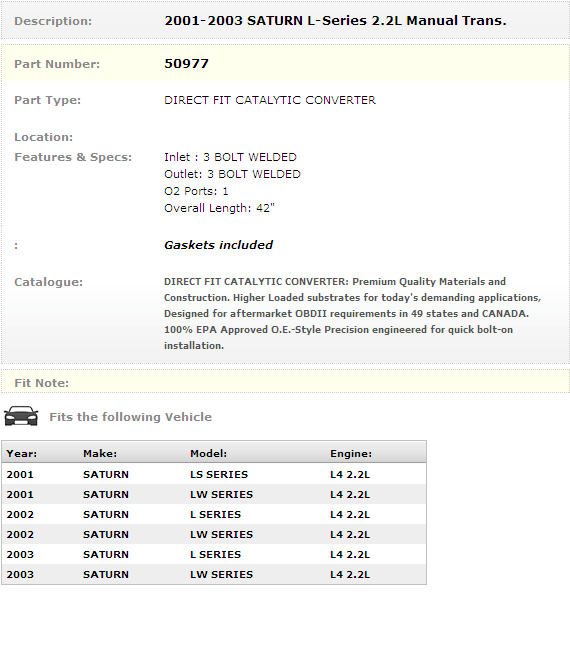Viewport: 570px width, 653px height.
Task: Select the 2003 Saturn L Series row
Action: tap(214, 554)
